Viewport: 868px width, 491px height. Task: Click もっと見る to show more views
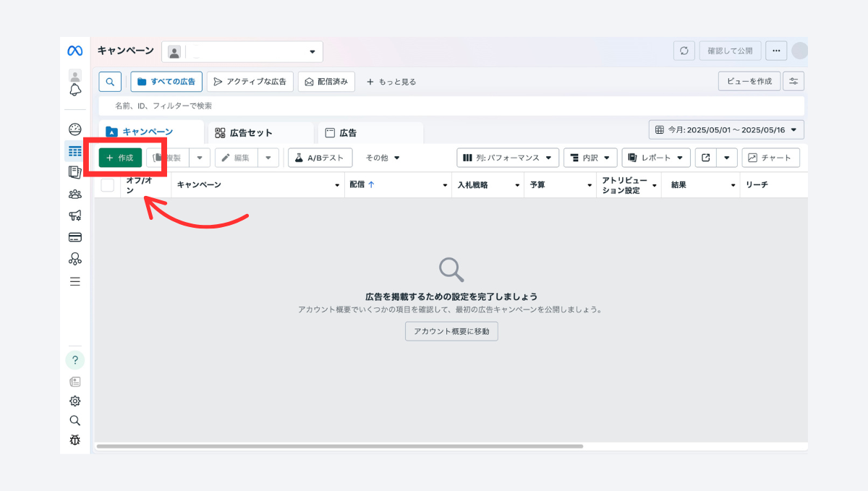point(391,82)
